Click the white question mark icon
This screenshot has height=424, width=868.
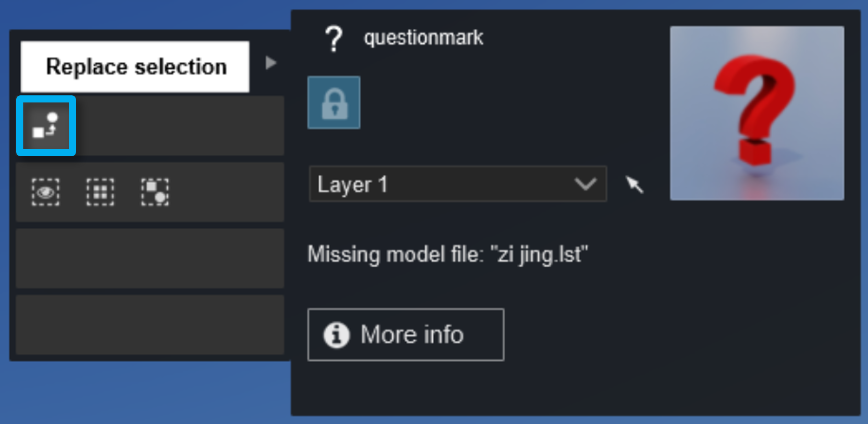point(333,39)
